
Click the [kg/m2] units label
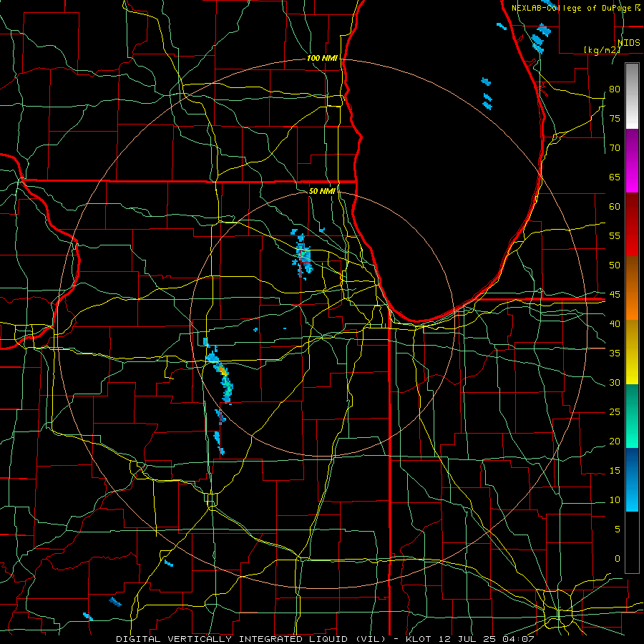pos(602,49)
